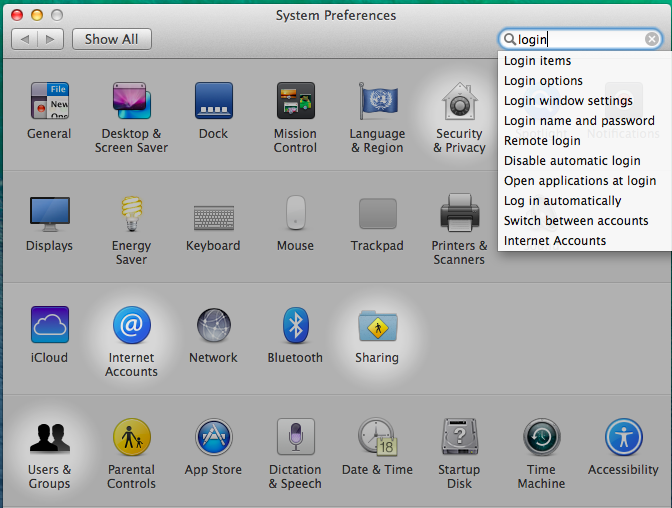672x508 pixels.
Task: Go back with the left arrow button
Action: click(x=24, y=39)
